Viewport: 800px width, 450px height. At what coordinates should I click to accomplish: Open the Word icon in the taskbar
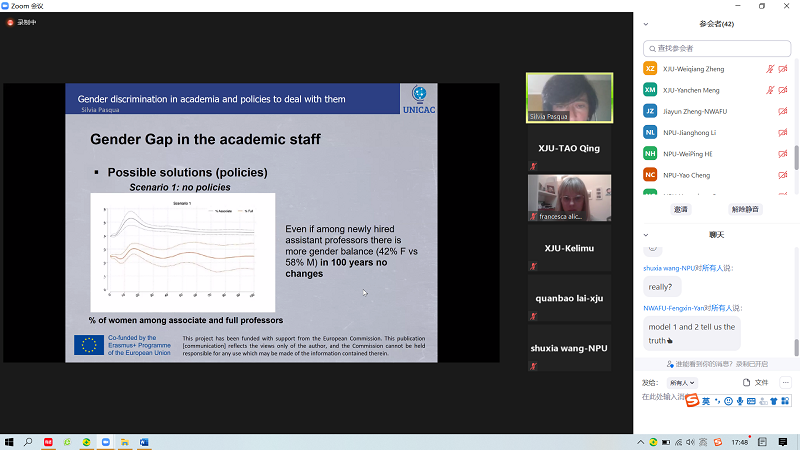pyautogui.click(x=144, y=441)
